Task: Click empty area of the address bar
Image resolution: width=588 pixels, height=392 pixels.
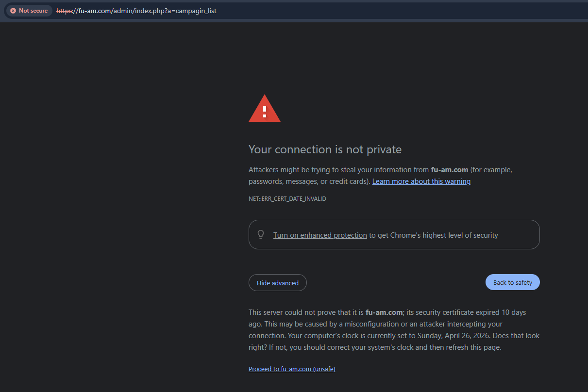Action: [388, 11]
